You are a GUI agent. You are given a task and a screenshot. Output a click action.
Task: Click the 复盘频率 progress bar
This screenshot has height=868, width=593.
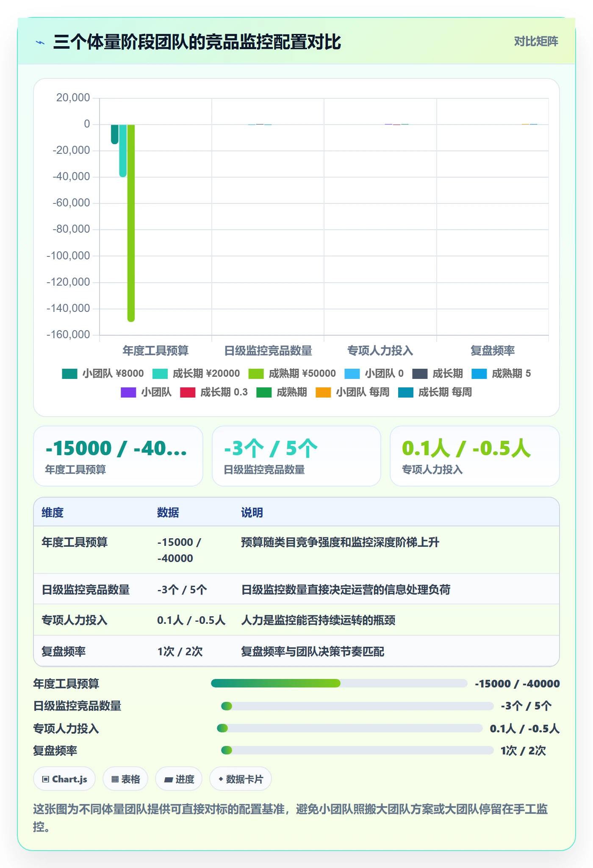click(357, 751)
